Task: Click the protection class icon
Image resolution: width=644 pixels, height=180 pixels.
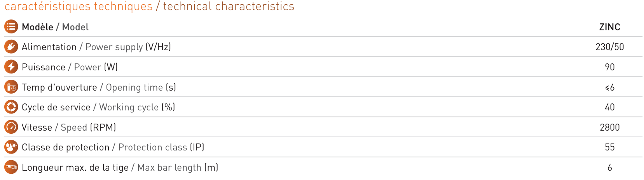Action: 11,147
